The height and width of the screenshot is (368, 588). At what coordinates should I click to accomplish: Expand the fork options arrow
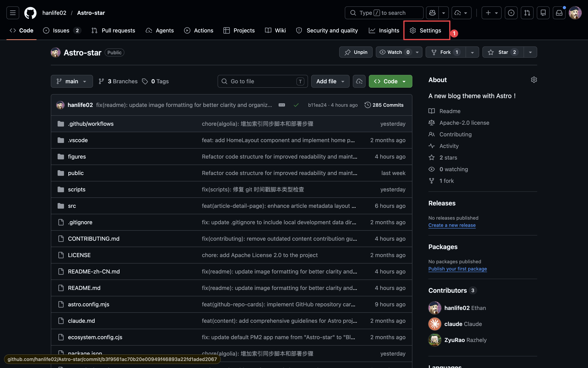pos(472,52)
